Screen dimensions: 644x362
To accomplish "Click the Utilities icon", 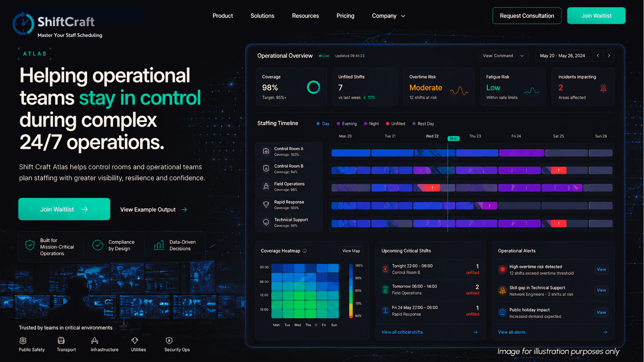I will pyautogui.click(x=135, y=341).
